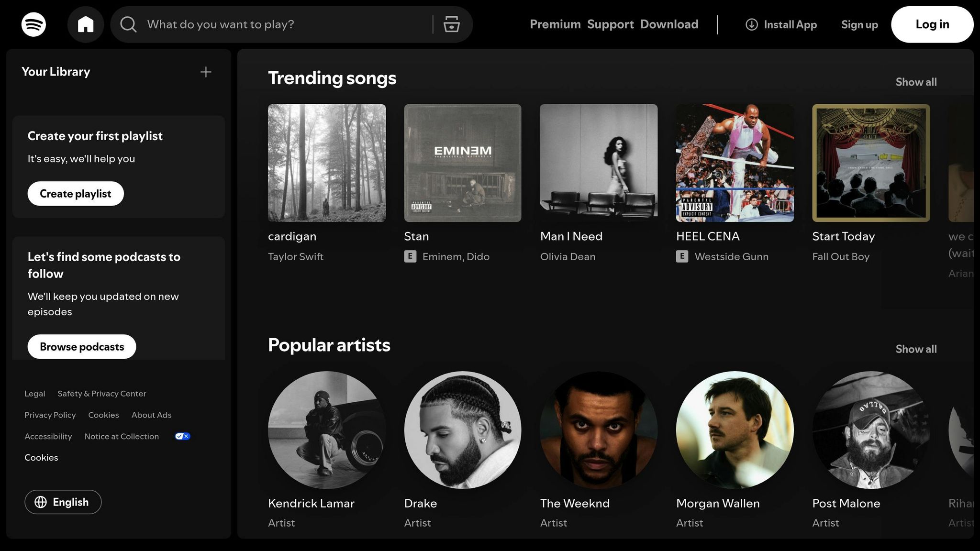The image size is (980, 551).
Task: Click the search magnifier icon
Action: pyautogui.click(x=128, y=24)
